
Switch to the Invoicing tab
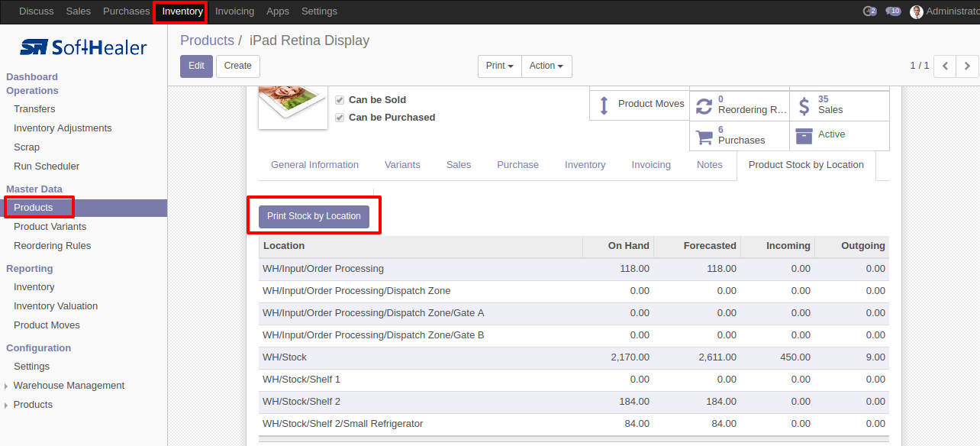pyautogui.click(x=651, y=165)
